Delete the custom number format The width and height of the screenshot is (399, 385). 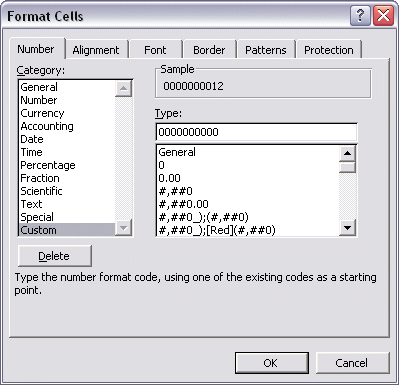pyautogui.click(x=54, y=256)
